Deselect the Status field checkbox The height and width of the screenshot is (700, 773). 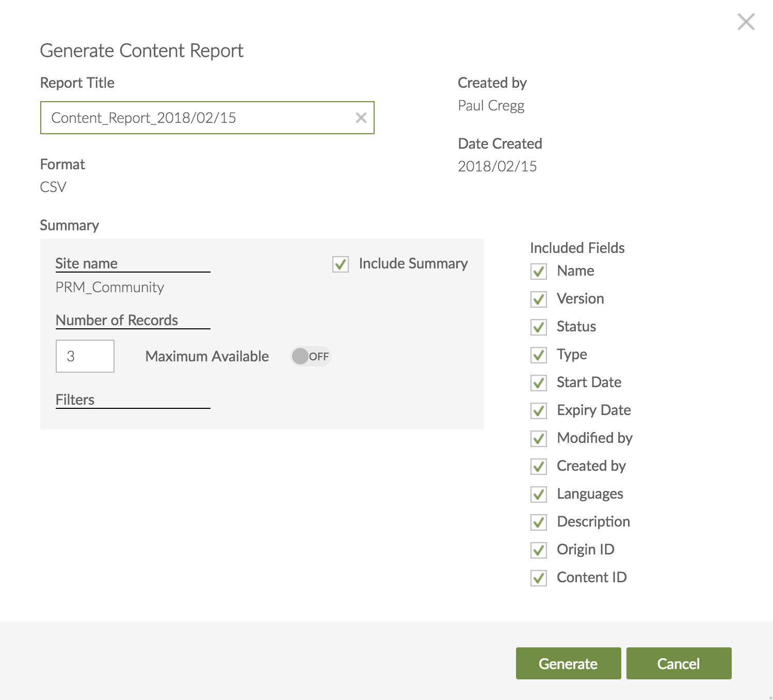[x=539, y=327]
